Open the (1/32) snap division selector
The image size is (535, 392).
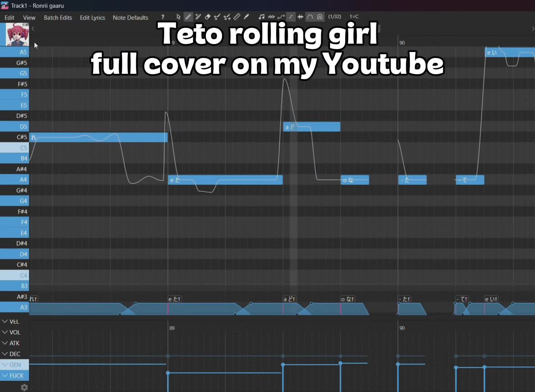pyautogui.click(x=335, y=17)
